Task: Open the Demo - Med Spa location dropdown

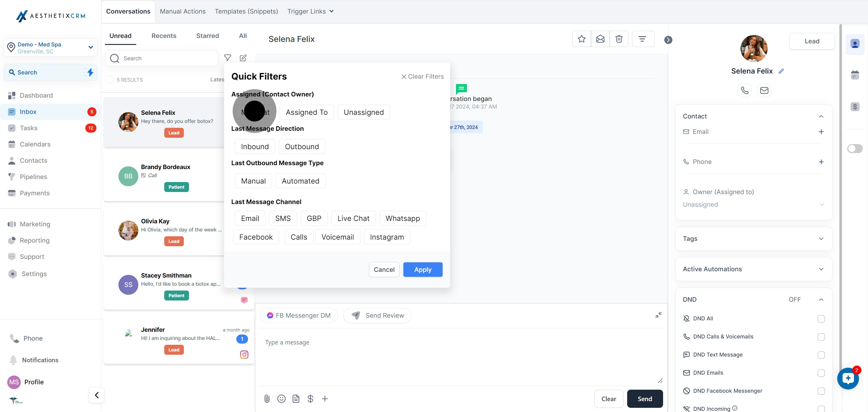Action: pyautogui.click(x=51, y=48)
